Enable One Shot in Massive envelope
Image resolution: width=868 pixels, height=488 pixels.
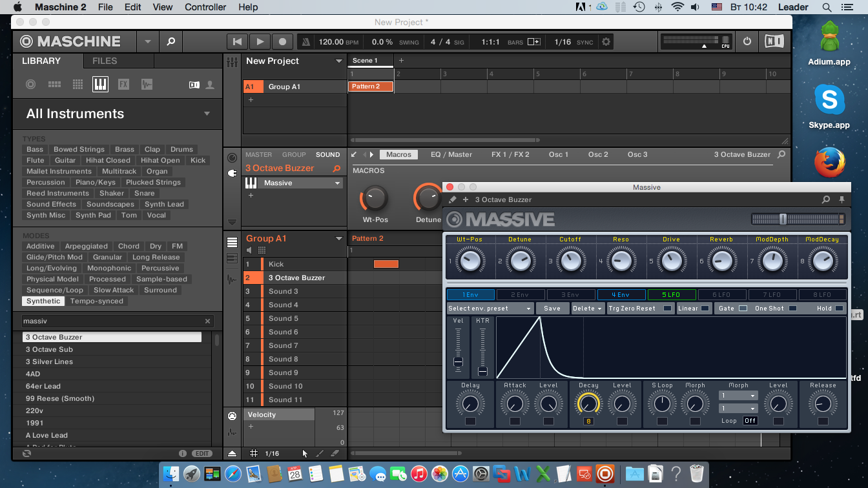[792, 309]
